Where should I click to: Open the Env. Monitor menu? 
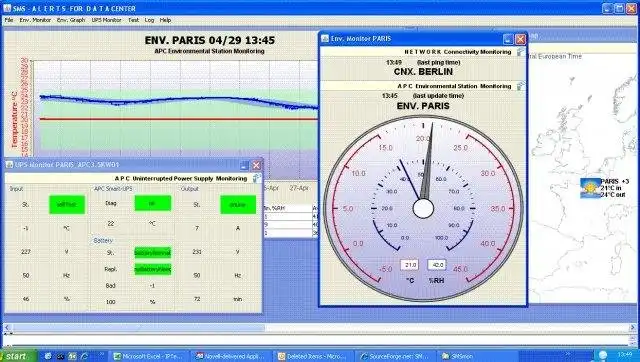[35, 20]
